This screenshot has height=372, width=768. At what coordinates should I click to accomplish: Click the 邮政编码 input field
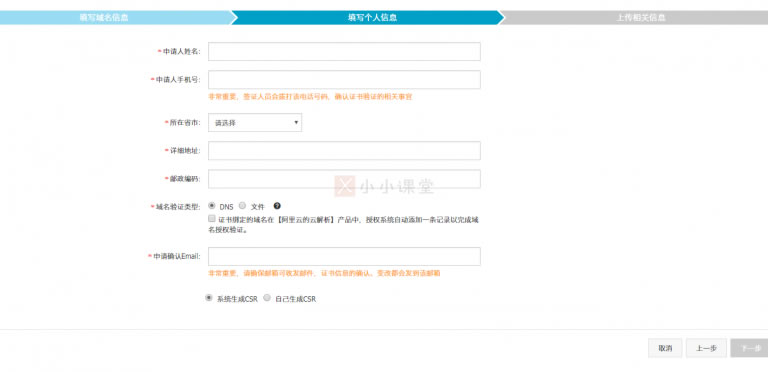tap(344, 179)
